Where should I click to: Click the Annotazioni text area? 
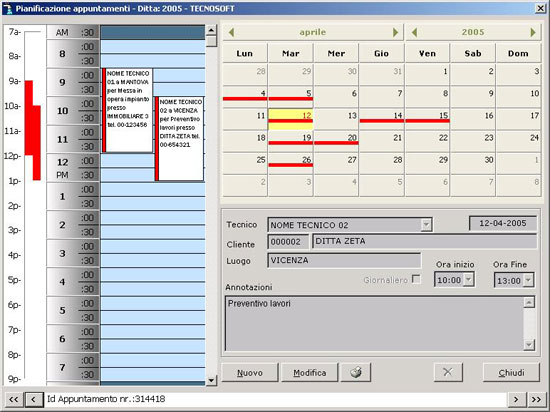coord(374,323)
